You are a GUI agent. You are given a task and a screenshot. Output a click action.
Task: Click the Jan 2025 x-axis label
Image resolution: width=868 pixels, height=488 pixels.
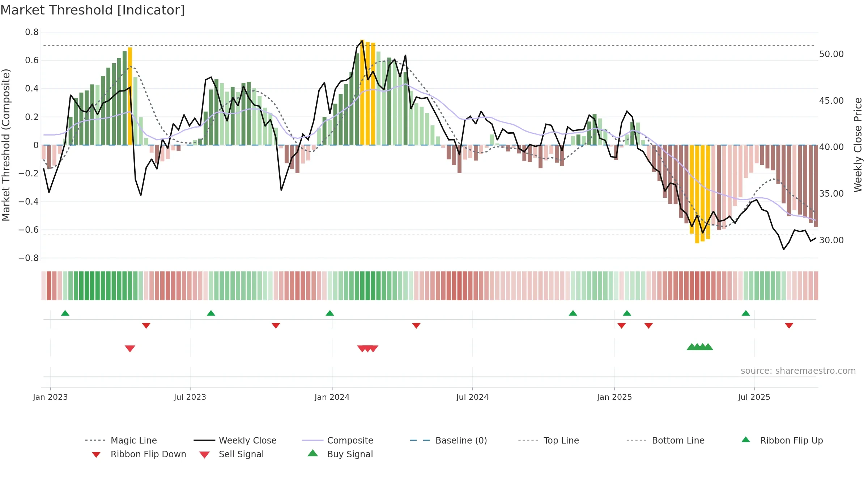[614, 397]
